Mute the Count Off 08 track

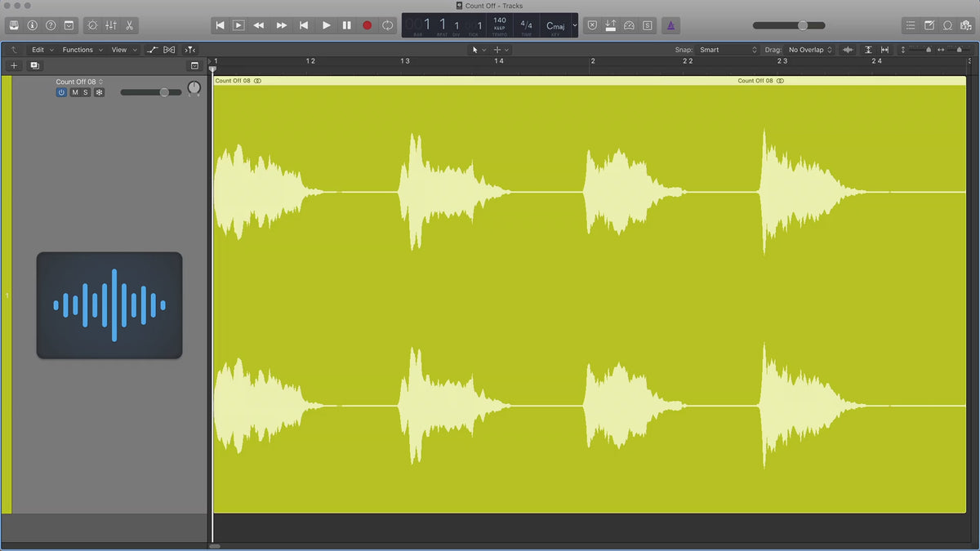click(75, 92)
